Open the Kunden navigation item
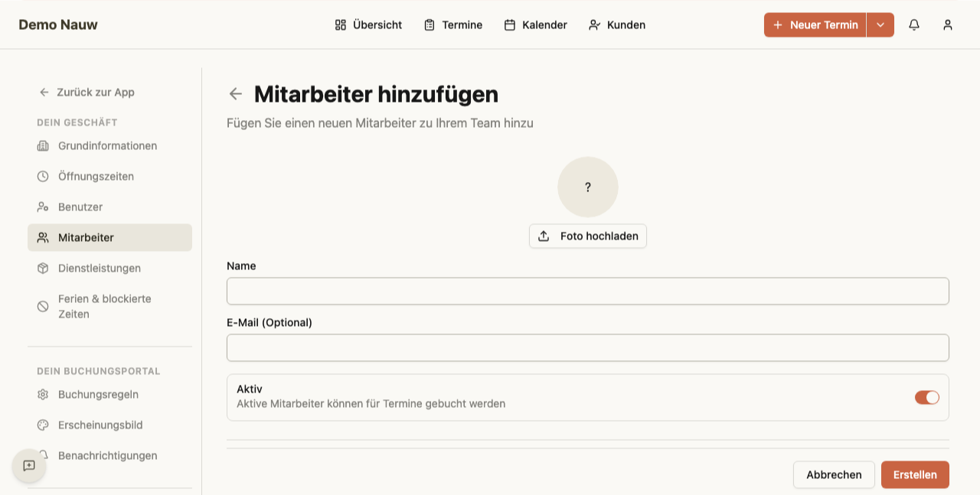980x495 pixels. tap(617, 24)
